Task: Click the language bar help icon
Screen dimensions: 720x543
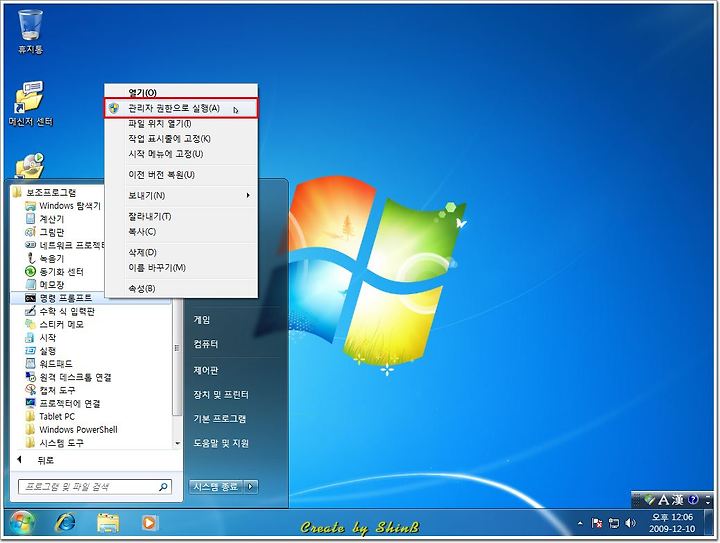Action: [693, 499]
